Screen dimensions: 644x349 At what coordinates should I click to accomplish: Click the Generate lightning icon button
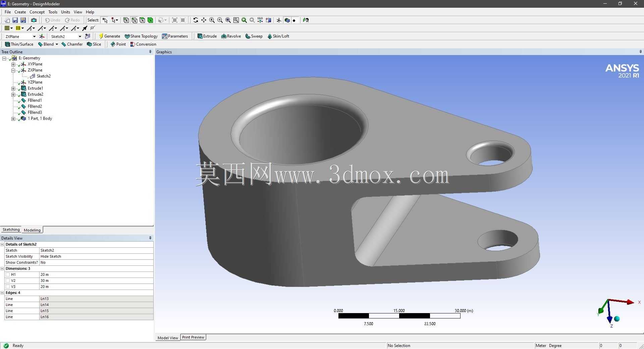(x=109, y=36)
